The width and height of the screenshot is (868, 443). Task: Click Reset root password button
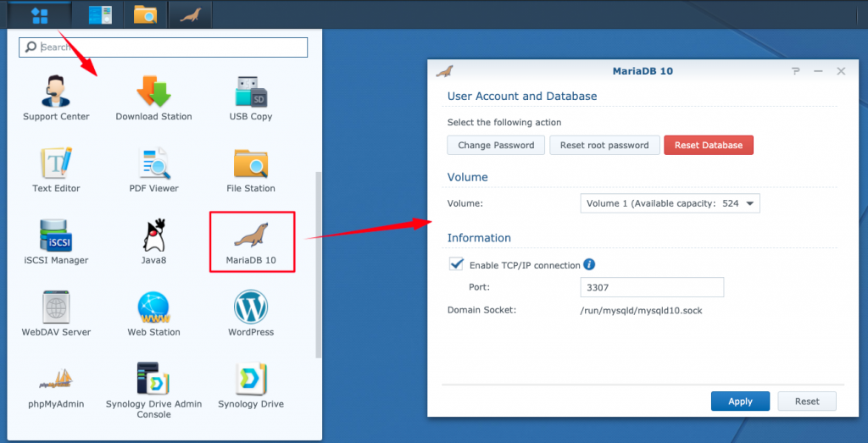(604, 145)
